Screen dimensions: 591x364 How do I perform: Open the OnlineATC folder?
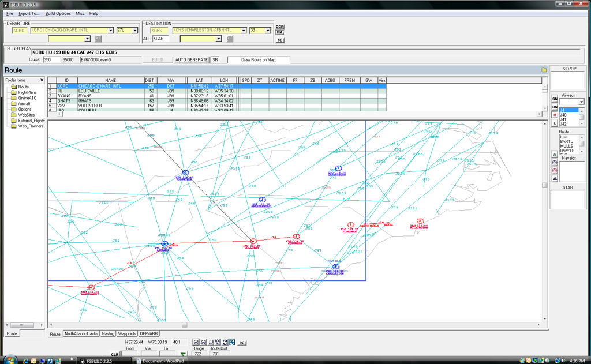pos(27,98)
